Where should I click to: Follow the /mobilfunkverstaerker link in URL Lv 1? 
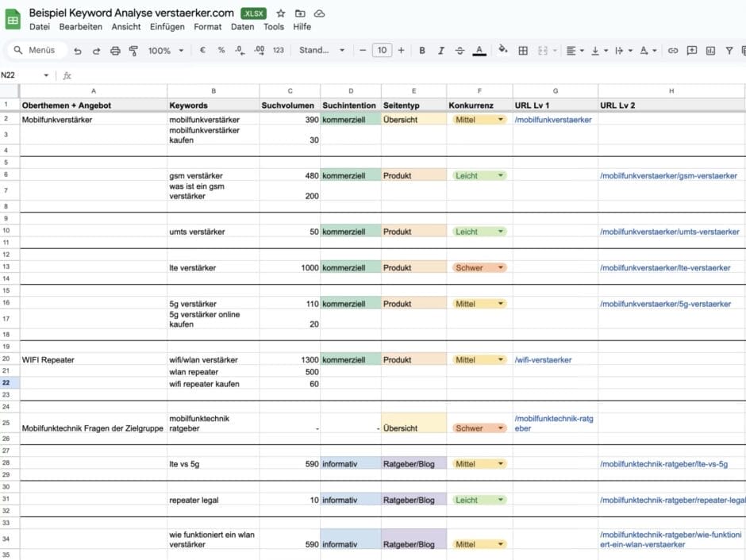pyautogui.click(x=553, y=120)
